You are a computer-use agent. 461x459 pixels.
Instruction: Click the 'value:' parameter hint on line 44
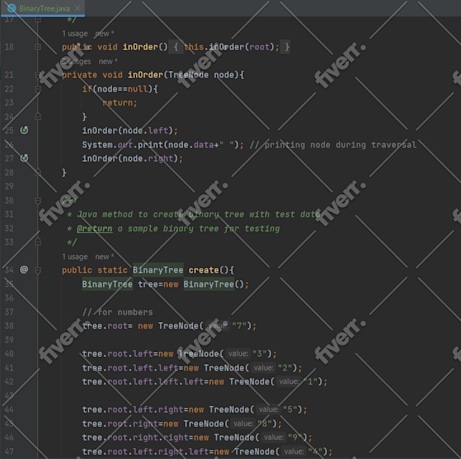[x=268, y=409]
